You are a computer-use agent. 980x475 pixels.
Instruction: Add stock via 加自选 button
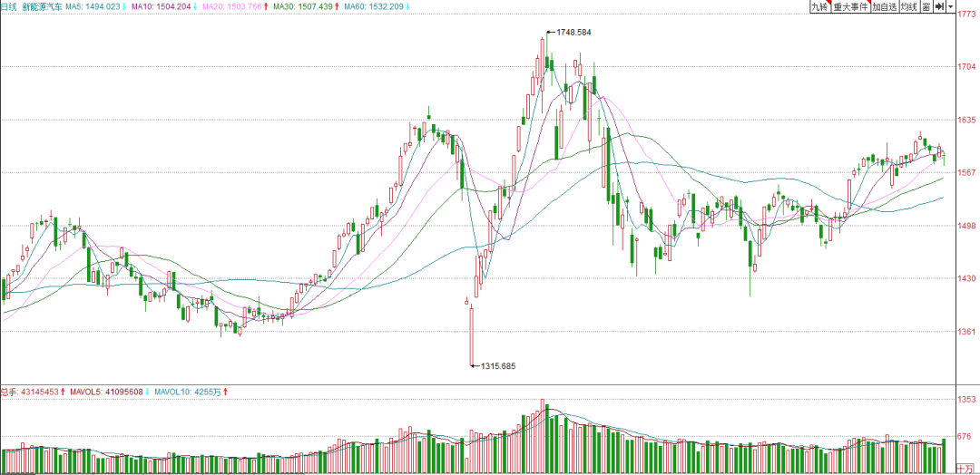885,6
